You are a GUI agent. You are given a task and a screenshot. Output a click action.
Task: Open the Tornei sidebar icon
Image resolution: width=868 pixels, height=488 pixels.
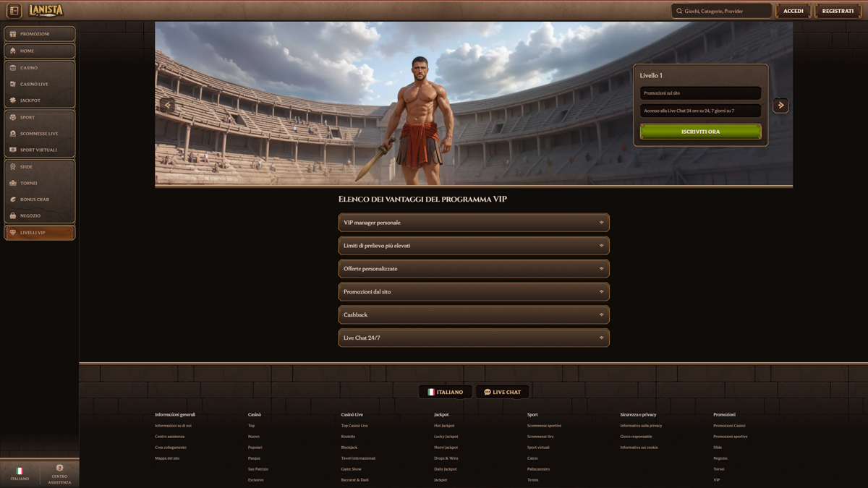13,183
